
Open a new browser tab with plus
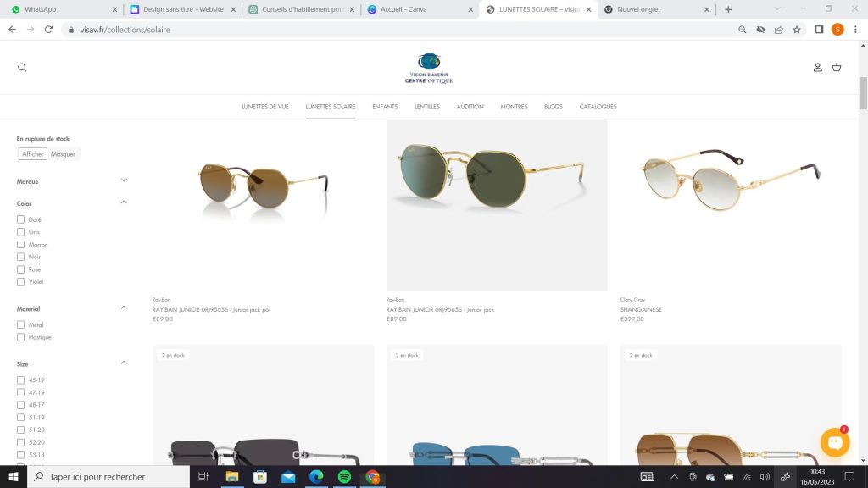point(728,9)
